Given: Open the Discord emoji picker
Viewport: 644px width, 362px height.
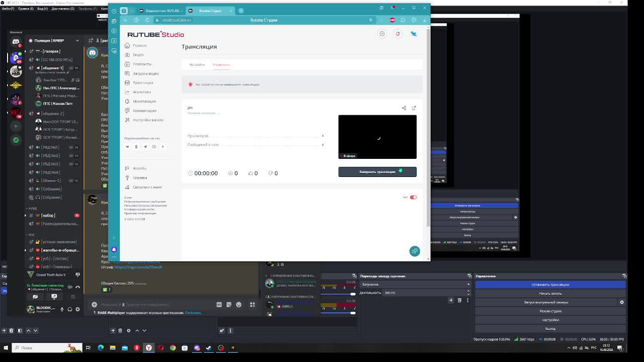Looking at the screenshot, I should (238, 305).
